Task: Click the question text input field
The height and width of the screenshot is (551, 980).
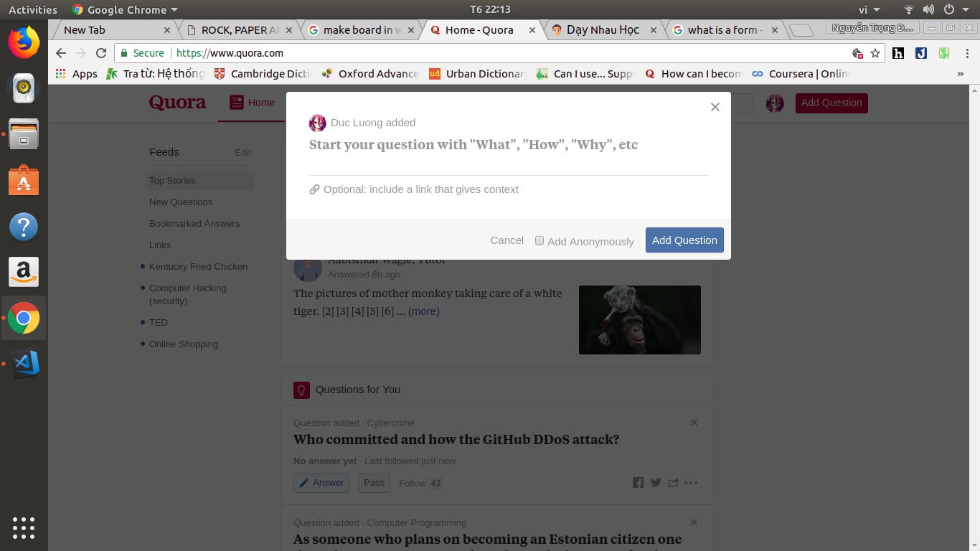Action: click(x=508, y=145)
